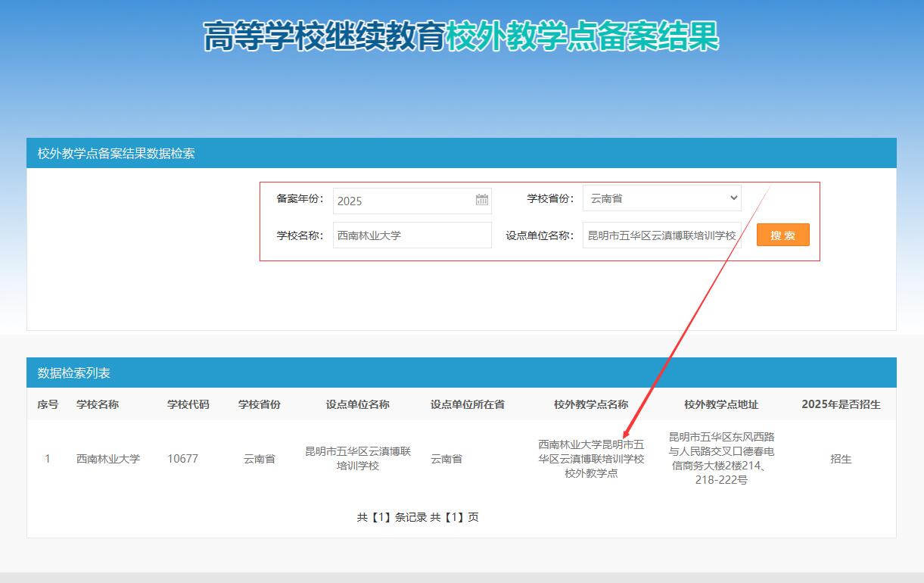924x583 pixels.
Task: Click the 学校代码 column header
Action: coord(188,404)
